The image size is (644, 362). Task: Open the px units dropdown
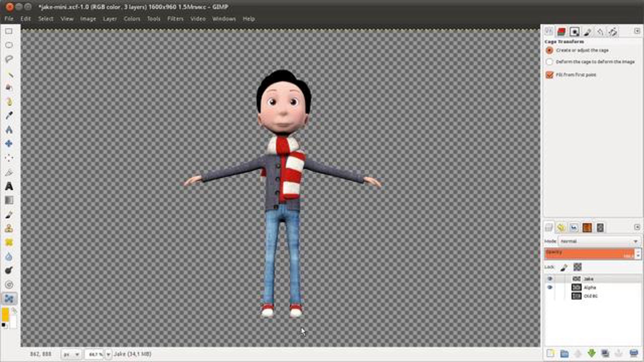[71, 354]
